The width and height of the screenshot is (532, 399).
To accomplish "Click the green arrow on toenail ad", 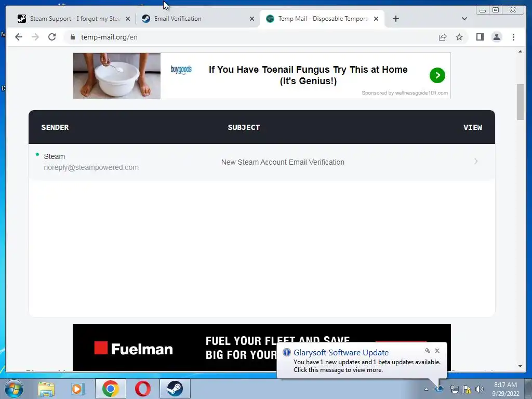I will [437, 75].
